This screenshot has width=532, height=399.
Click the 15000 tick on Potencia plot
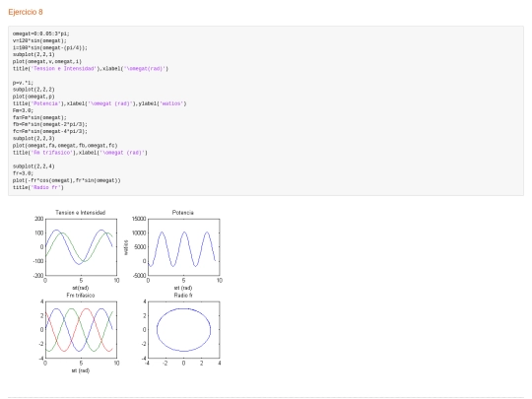[x=139, y=219]
